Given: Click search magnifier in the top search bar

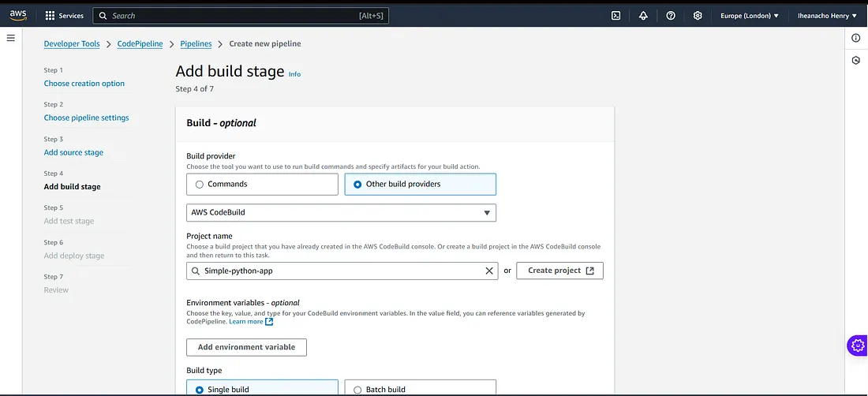Looking at the screenshot, I should (103, 16).
